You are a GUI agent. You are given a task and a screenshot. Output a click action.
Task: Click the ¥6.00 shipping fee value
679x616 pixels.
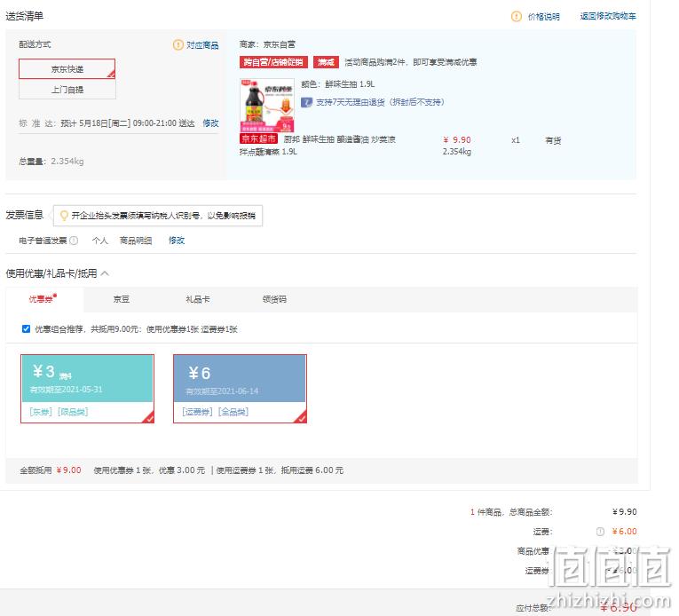625,532
